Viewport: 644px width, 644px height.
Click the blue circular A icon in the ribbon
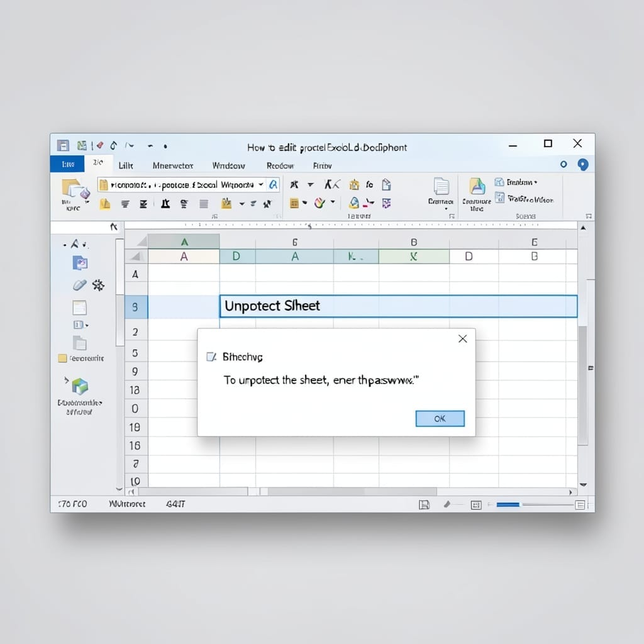[x=353, y=203]
